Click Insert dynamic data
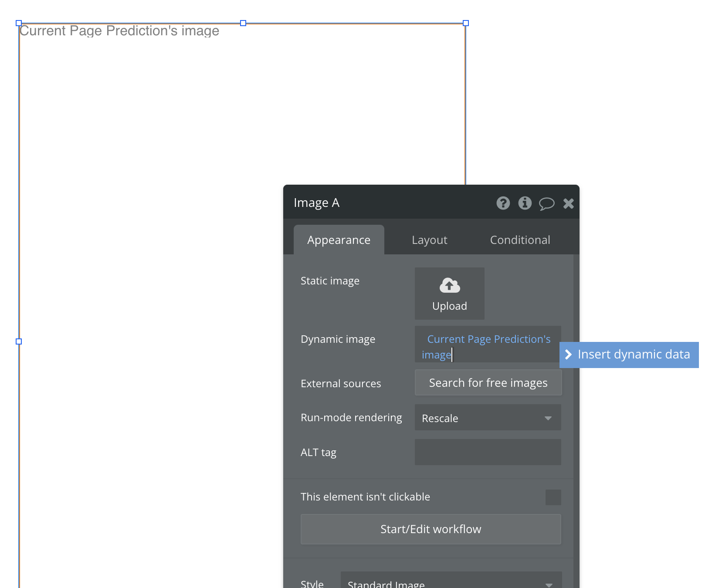Screen dimensions: 712x588 coord(629,355)
